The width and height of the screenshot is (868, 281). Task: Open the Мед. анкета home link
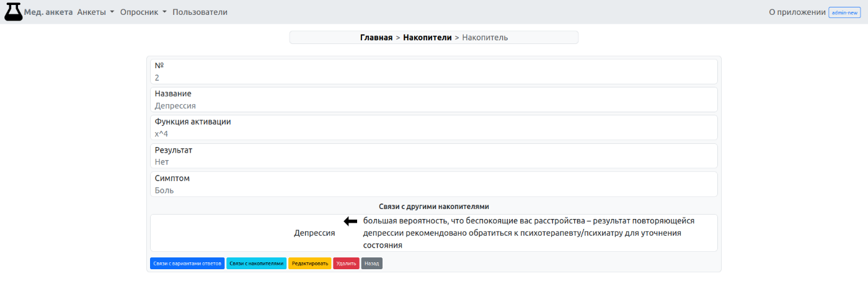pos(48,12)
